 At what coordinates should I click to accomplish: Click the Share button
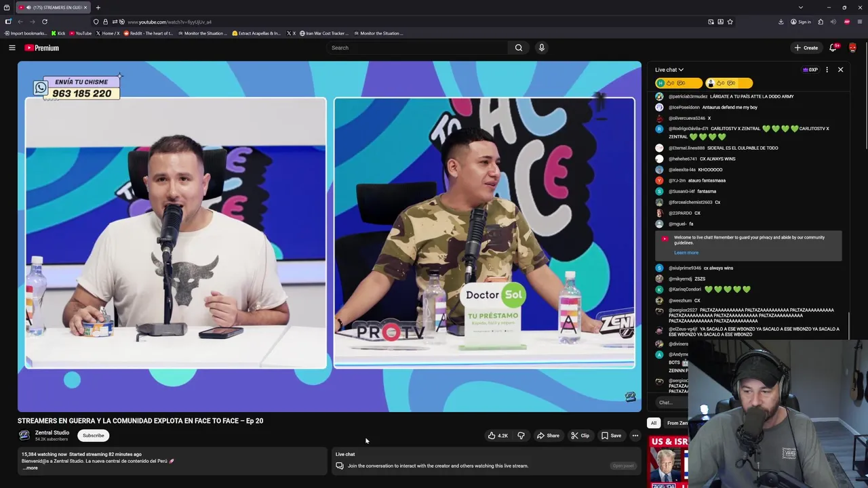(x=548, y=436)
